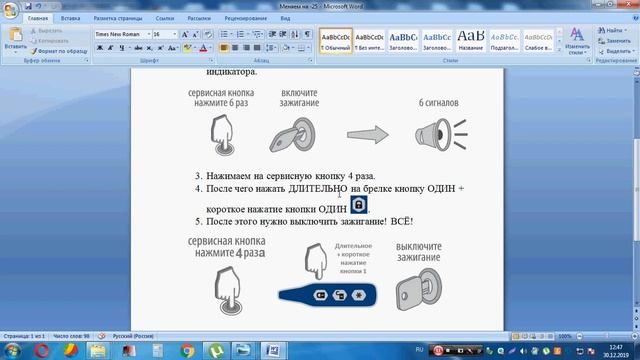Apply red font color button
The image size is (640, 360).
point(203,48)
